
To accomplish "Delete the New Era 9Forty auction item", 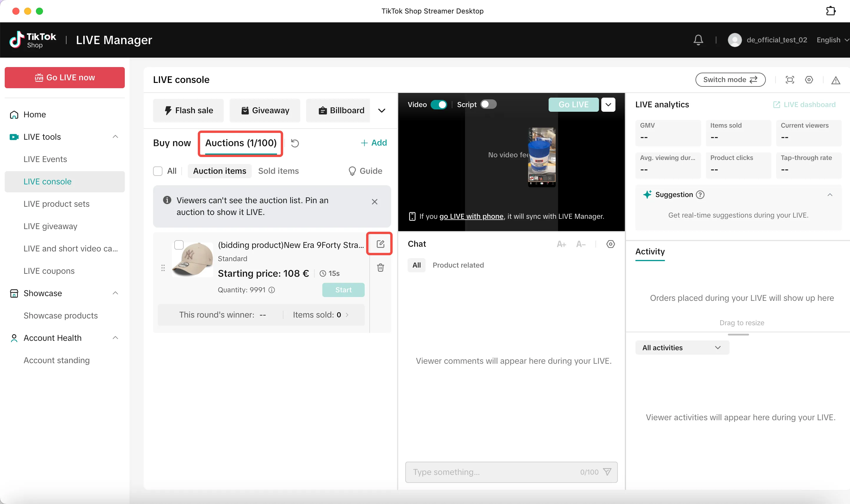I will pos(380,268).
